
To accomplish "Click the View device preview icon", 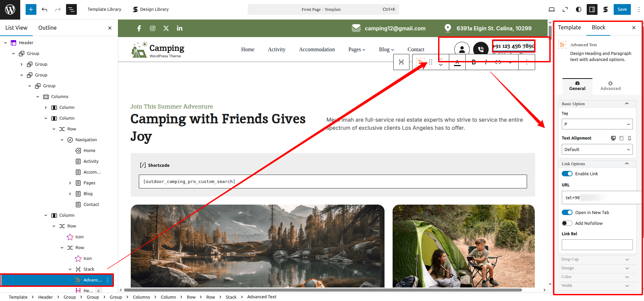I will (551, 9).
